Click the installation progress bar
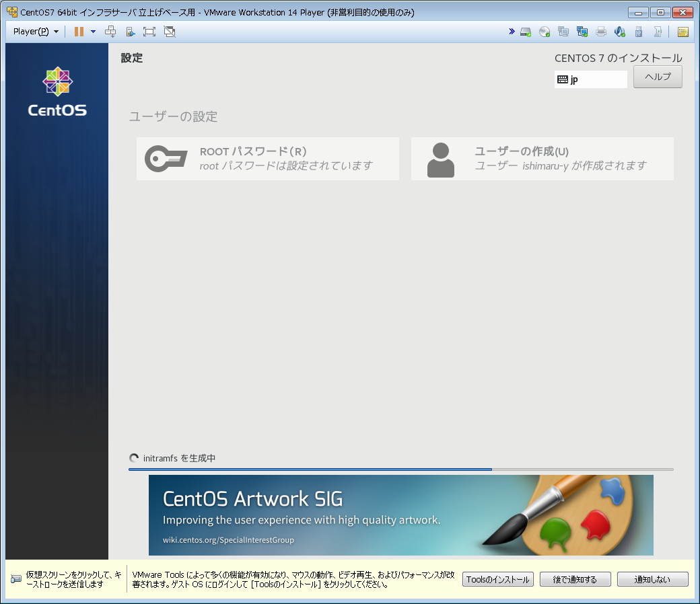The width and height of the screenshot is (700, 604). coord(401,469)
